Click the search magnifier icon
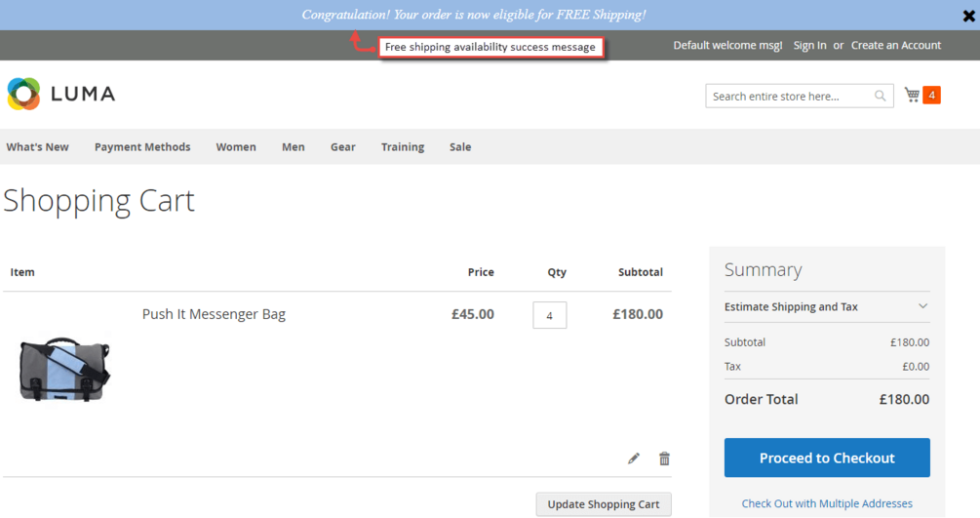 click(x=880, y=96)
